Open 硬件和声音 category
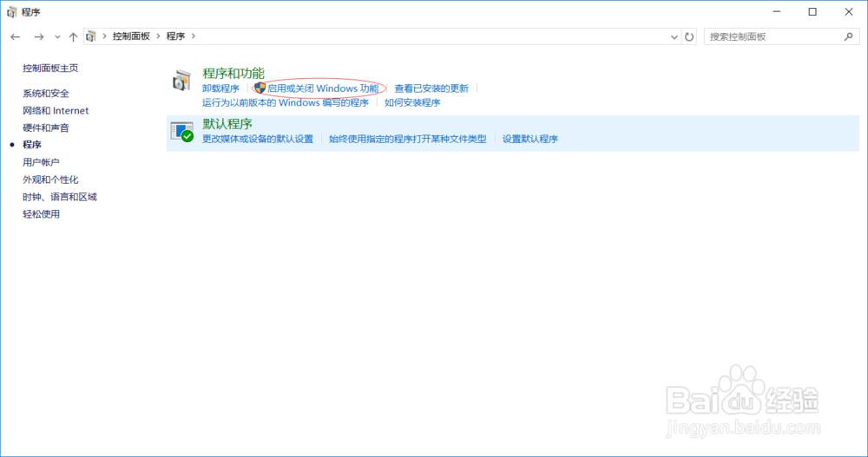 tap(46, 127)
